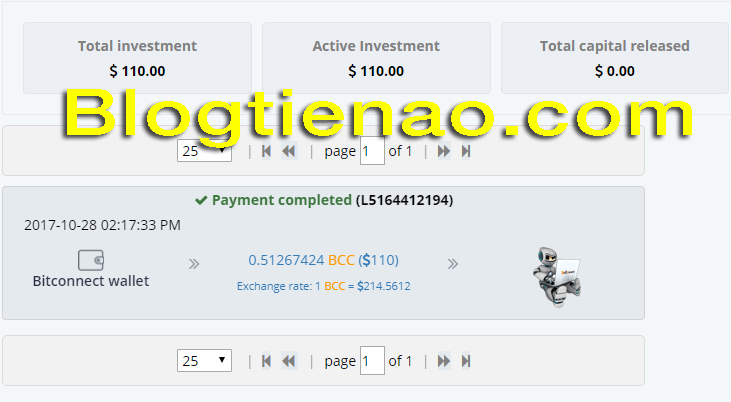Viewport: 731px width, 402px height.
Task: Go to next page in bottom pager
Action: 443,361
